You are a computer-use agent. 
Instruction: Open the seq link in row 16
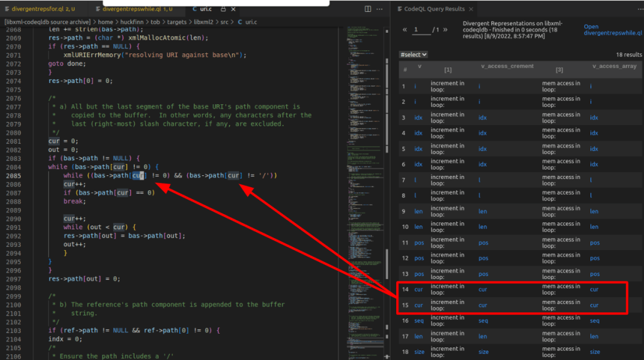point(418,321)
